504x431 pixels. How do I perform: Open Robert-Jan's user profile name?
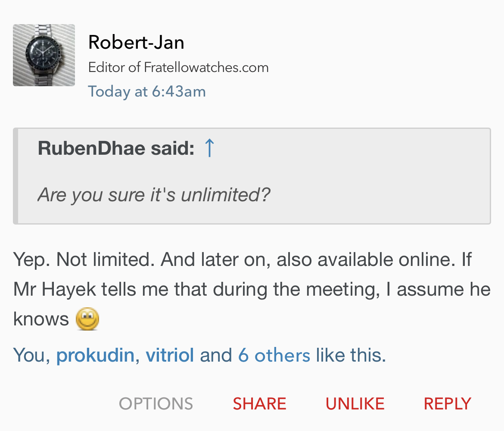click(136, 42)
